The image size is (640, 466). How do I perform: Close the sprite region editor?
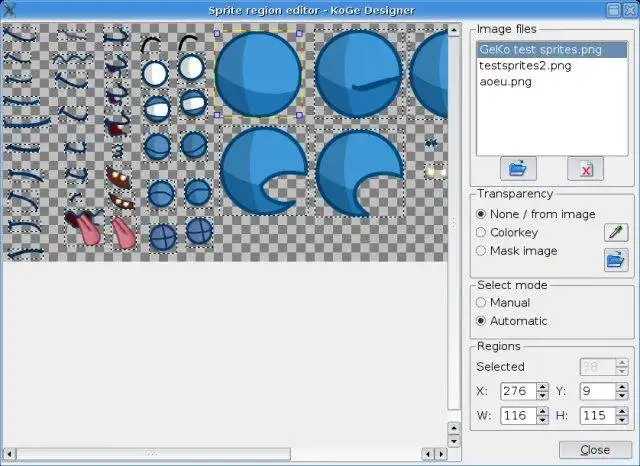pos(595,450)
